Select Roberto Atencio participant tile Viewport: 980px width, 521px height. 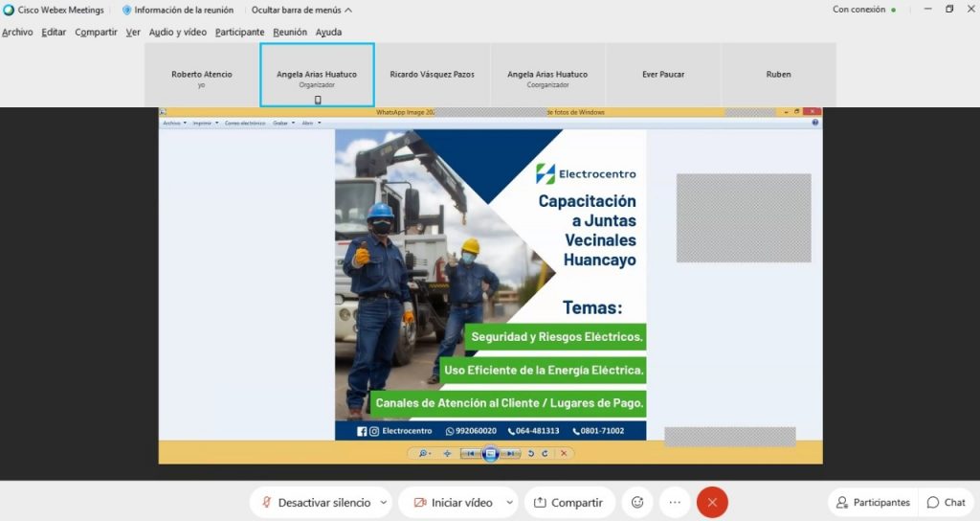(202, 75)
